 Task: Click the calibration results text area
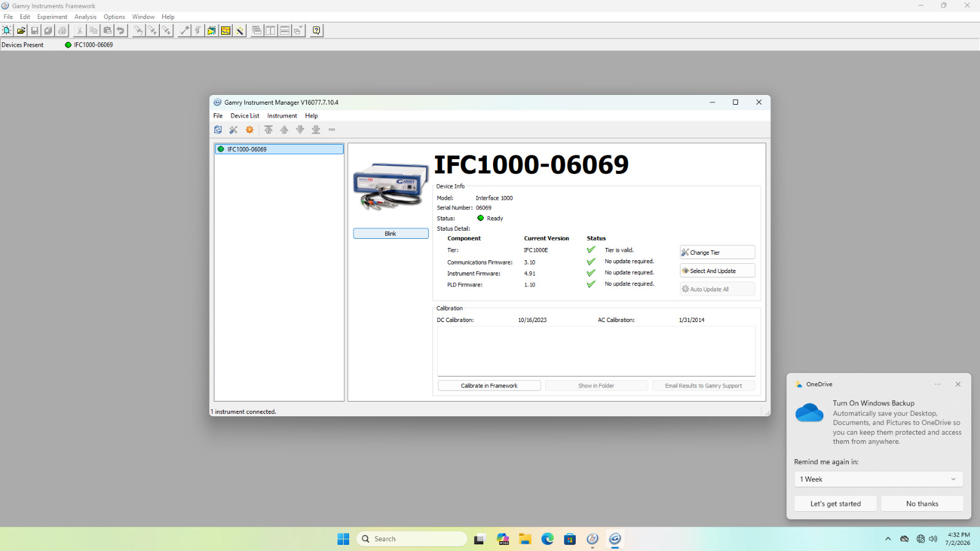pyautogui.click(x=597, y=351)
